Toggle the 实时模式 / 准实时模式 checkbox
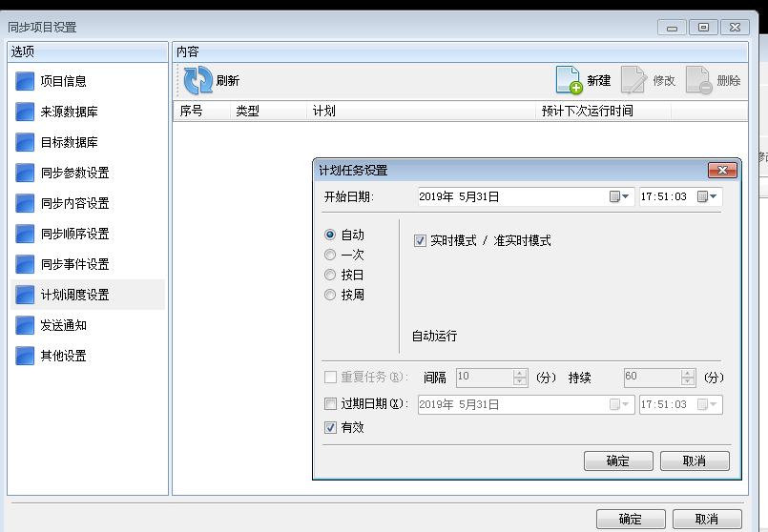Image resolution: width=768 pixels, height=532 pixels. coord(420,240)
